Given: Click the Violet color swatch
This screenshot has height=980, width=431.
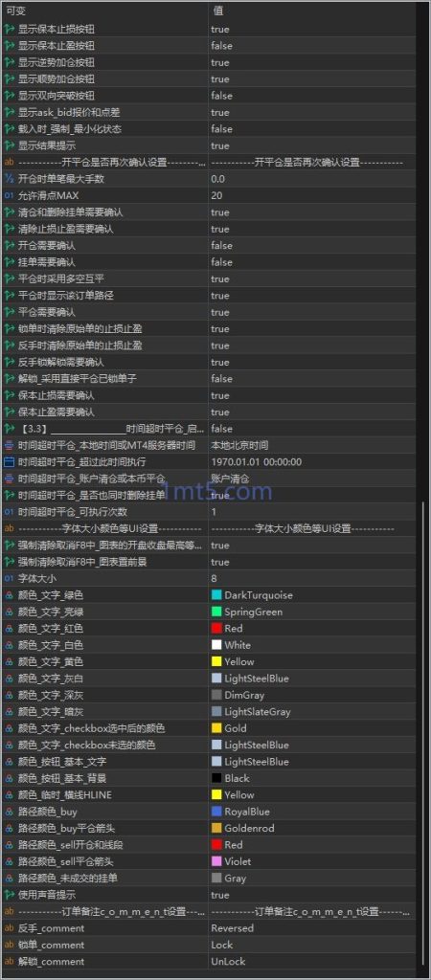Looking at the screenshot, I should (217, 861).
